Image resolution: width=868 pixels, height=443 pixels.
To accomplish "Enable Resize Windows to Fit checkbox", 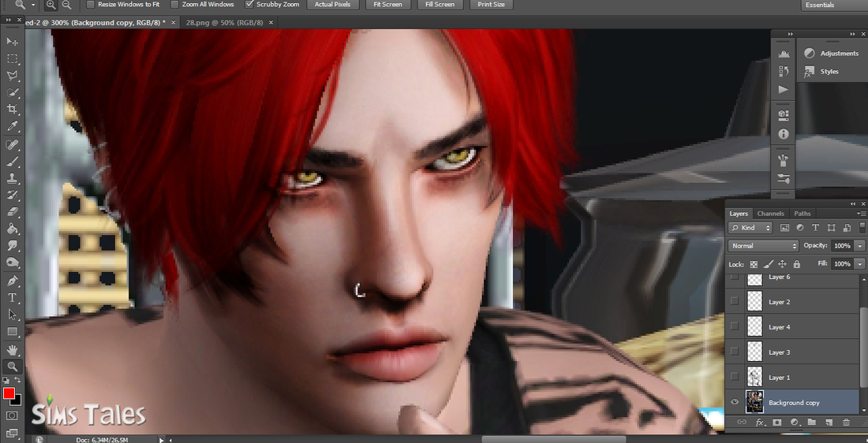I will (91, 5).
